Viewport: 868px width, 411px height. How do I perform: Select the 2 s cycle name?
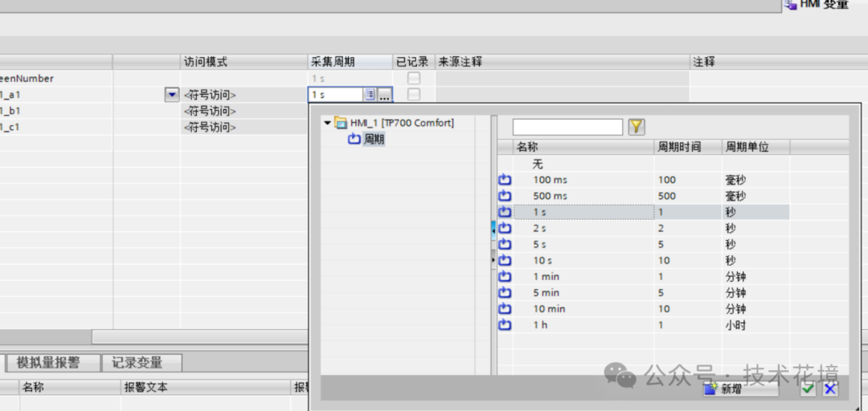(x=540, y=228)
